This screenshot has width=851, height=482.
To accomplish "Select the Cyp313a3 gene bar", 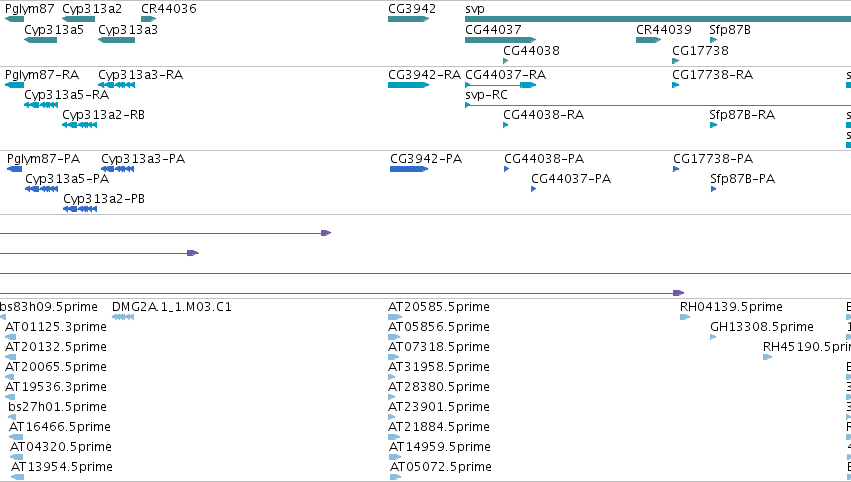I will (117, 40).
